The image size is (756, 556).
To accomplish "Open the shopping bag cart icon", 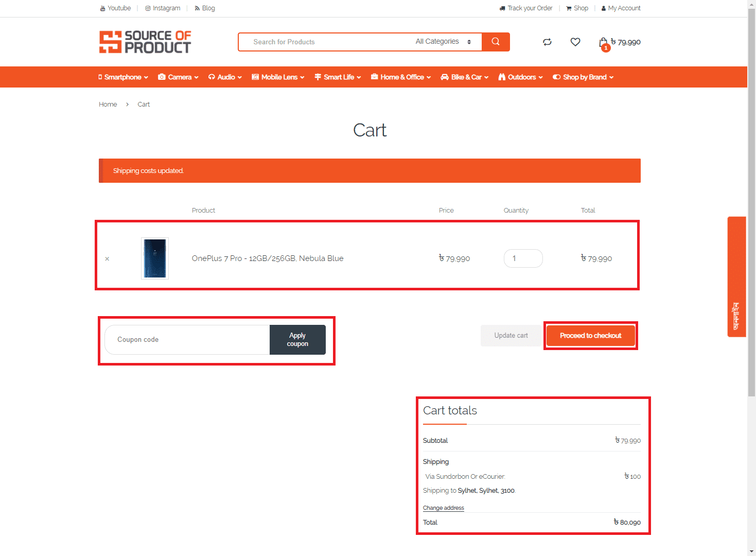I will point(604,43).
